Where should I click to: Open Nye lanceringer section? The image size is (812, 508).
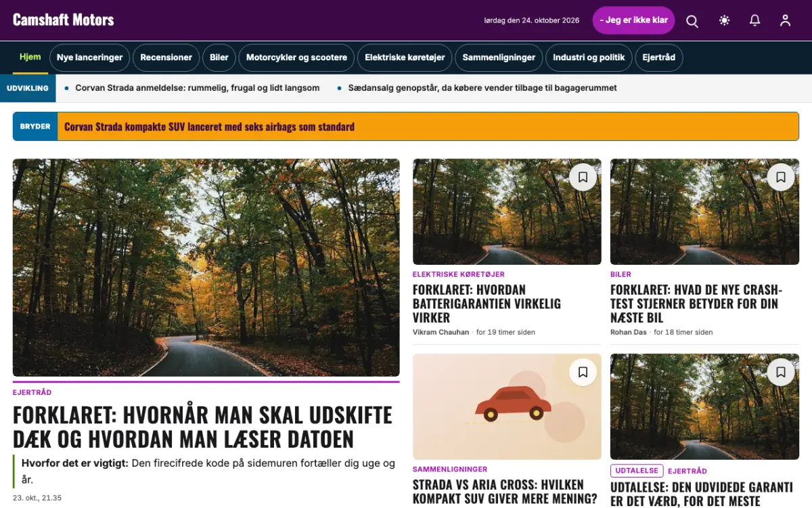(x=89, y=58)
